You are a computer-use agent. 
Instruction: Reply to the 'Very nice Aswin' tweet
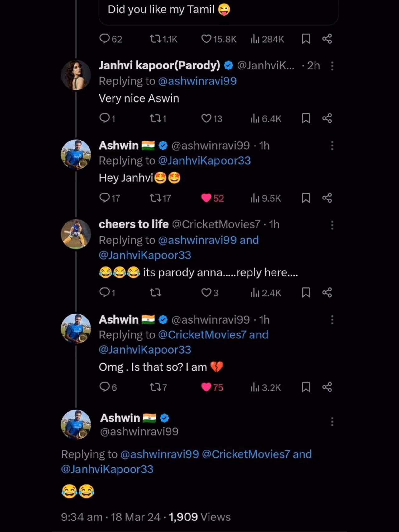tap(104, 118)
